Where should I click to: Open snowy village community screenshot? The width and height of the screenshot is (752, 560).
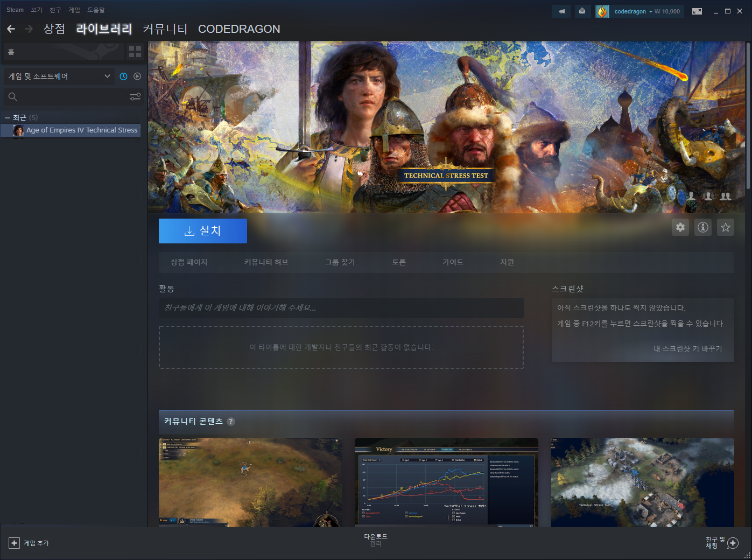(x=643, y=482)
